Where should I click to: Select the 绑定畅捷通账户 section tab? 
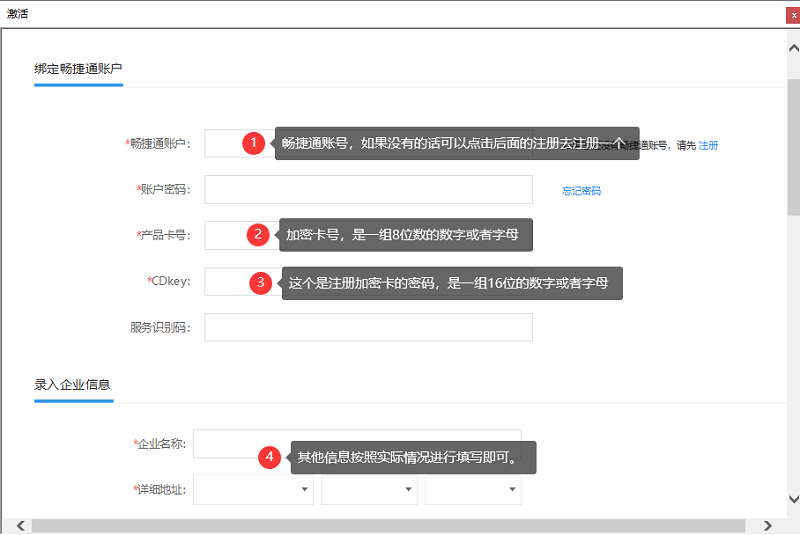click(78, 69)
